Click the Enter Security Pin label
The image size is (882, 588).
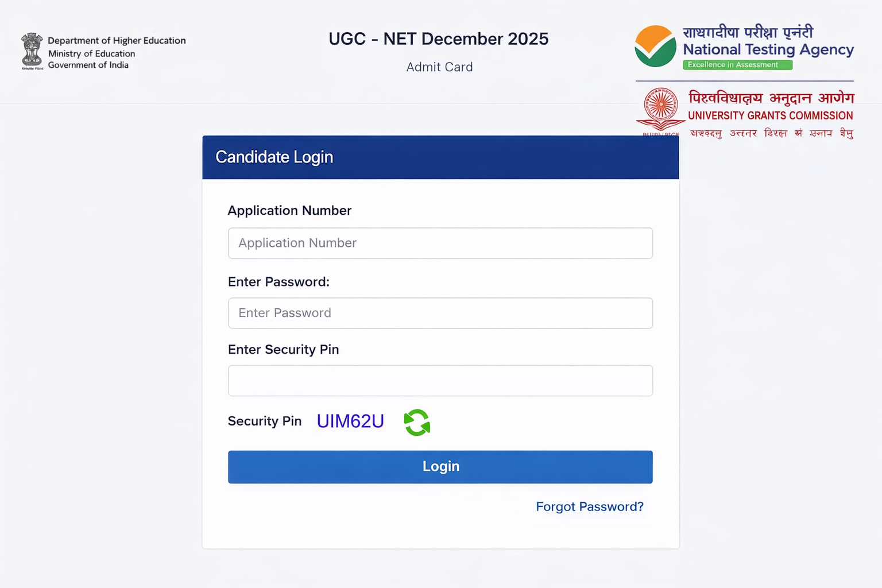tap(283, 350)
